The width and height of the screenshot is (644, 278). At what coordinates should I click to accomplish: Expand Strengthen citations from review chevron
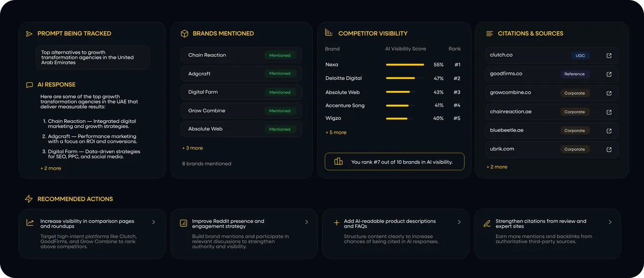[x=610, y=222]
